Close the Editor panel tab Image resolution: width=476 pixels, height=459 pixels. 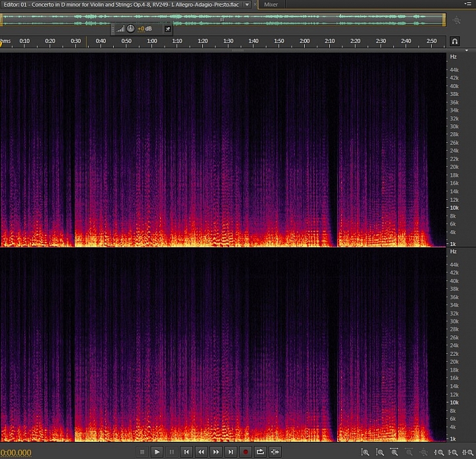click(x=255, y=5)
